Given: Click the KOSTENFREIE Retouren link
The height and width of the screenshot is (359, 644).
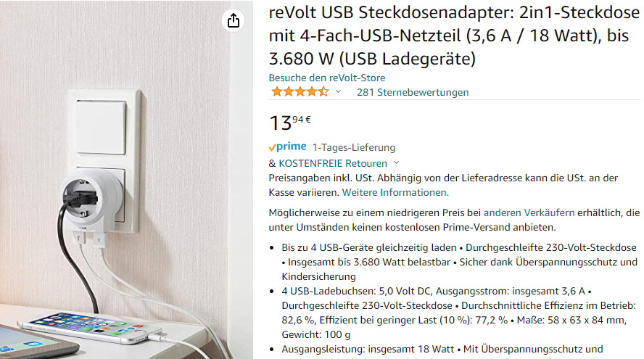Looking at the screenshot, I should coord(333,163).
